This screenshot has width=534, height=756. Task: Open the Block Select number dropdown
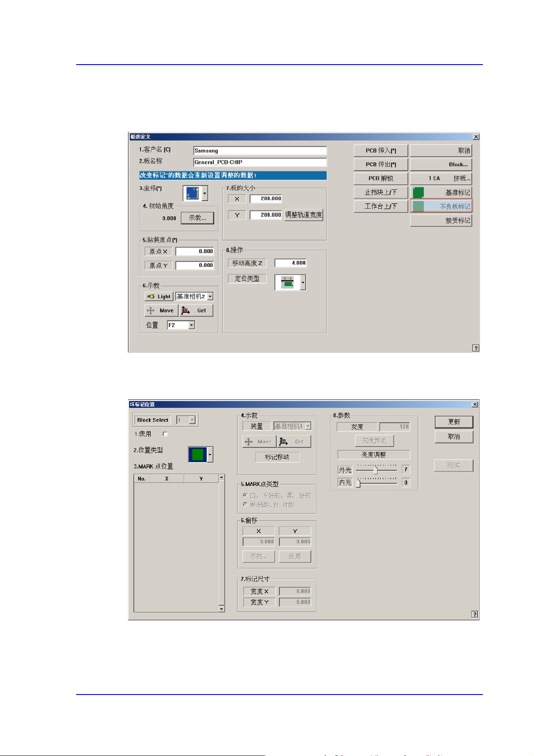(192, 420)
